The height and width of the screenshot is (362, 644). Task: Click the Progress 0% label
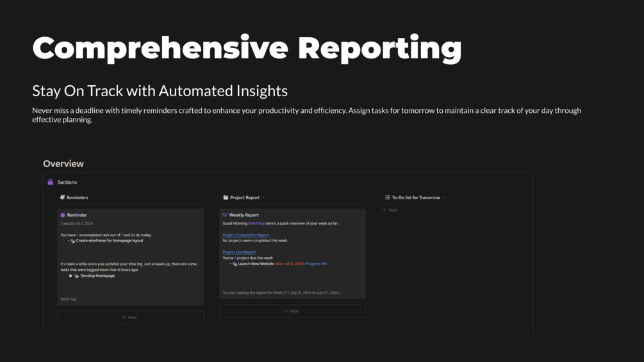(316, 264)
